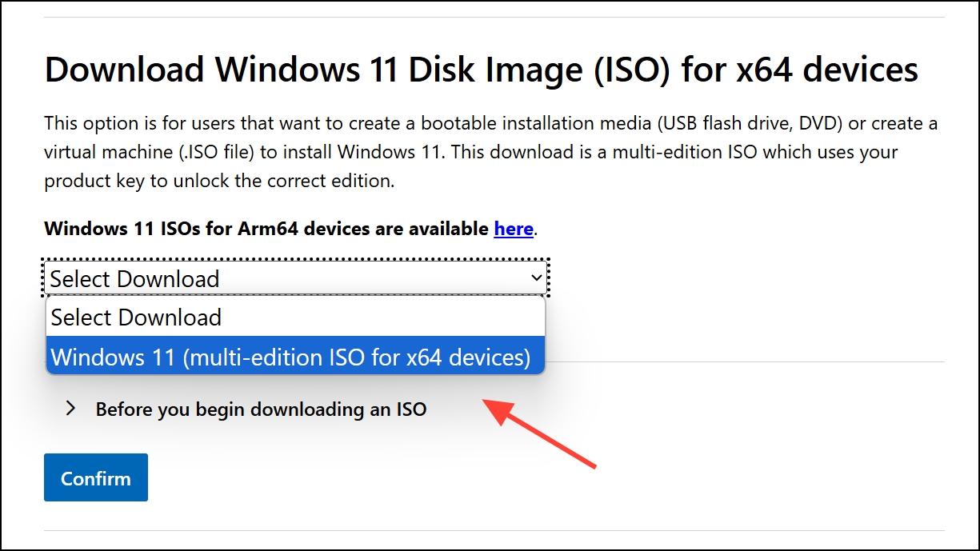
Task: Open the "here" link for Arm64 ISOs
Action: pos(514,229)
